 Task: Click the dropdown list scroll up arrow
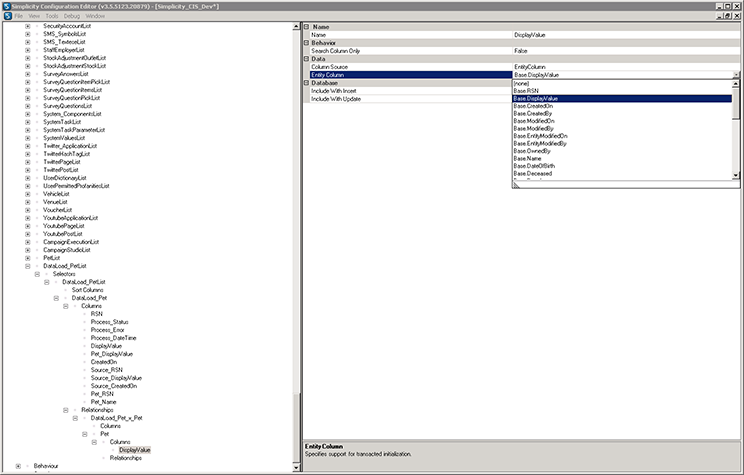pos(735,84)
